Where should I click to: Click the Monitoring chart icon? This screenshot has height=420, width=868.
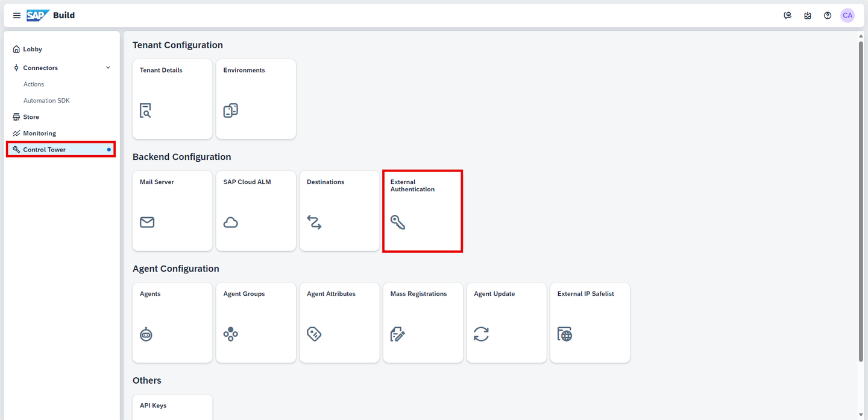pyautogui.click(x=16, y=133)
